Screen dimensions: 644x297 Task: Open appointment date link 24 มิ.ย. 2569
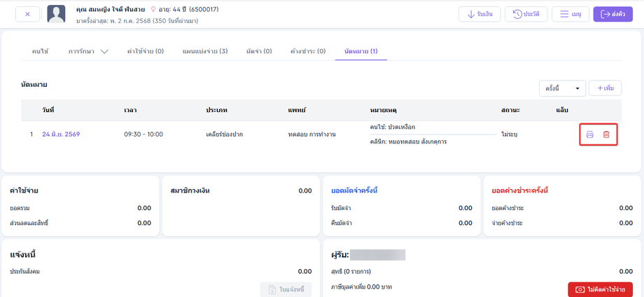(61, 134)
